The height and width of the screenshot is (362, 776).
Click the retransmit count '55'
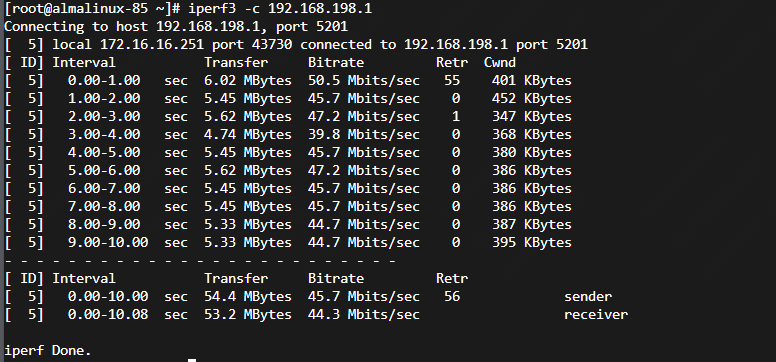(x=452, y=81)
